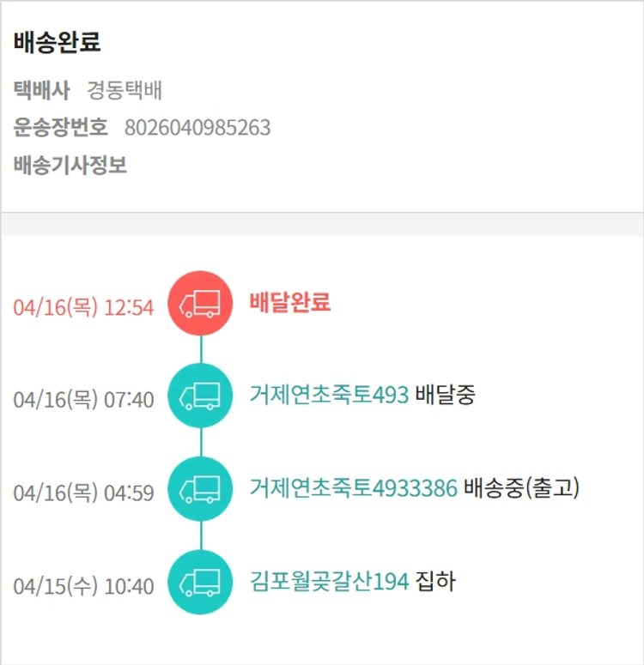Screen dimensions: 644x665
Task: Open the 거제연초죽토493 branch link
Action: 329,396
